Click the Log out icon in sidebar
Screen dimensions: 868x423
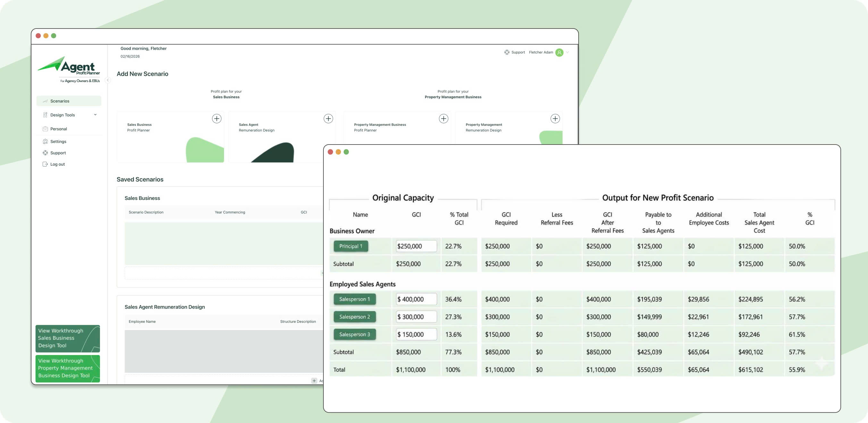(x=45, y=164)
